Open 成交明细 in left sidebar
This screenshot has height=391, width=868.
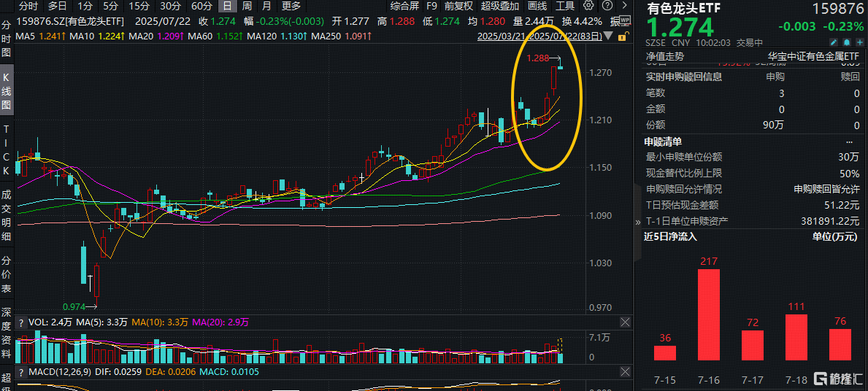tap(7, 217)
